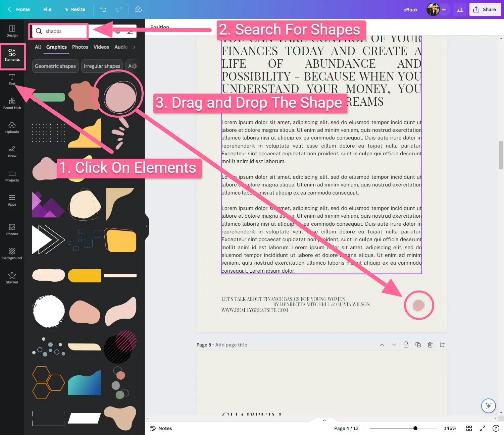Viewport: 504px width, 435px height.
Task: Select the teal gradient wave graphic
Action: click(x=84, y=383)
